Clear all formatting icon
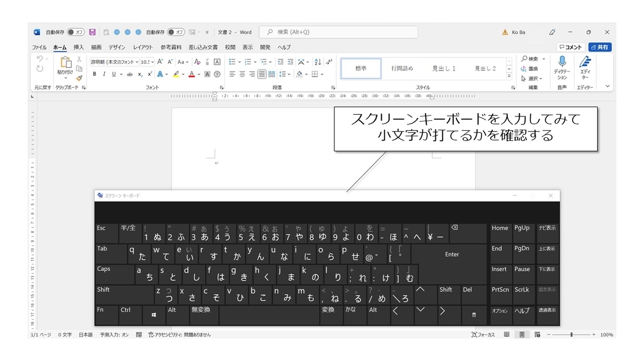 (197, 62)
